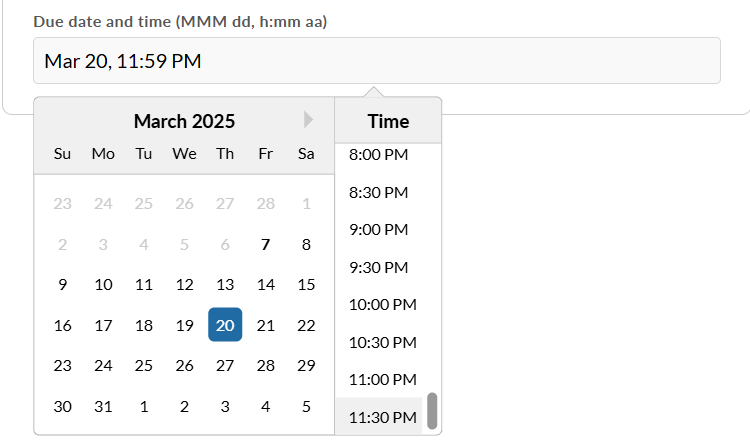Select 8:30 PM time option
This screenshot has width=750, height=445.
[379, 192]
